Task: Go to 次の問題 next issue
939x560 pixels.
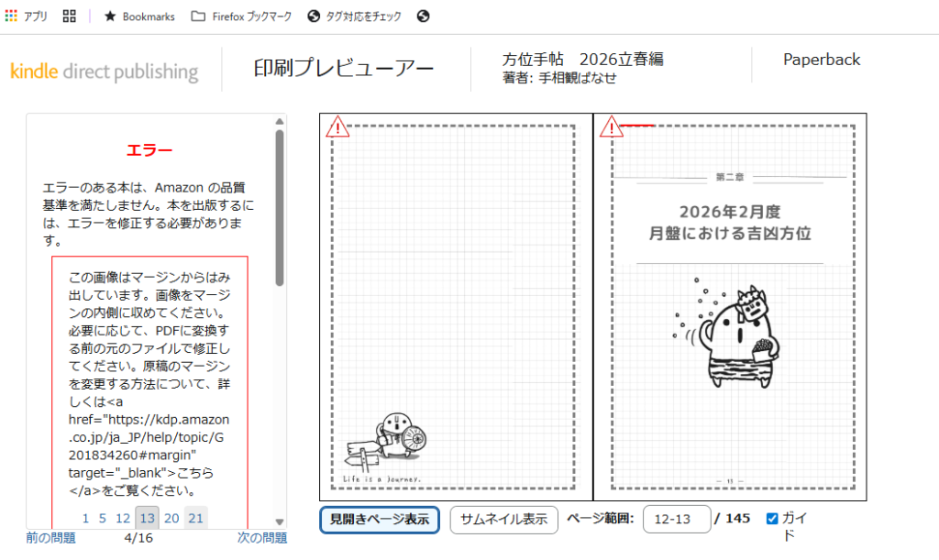Action: [x=261, y=538]
